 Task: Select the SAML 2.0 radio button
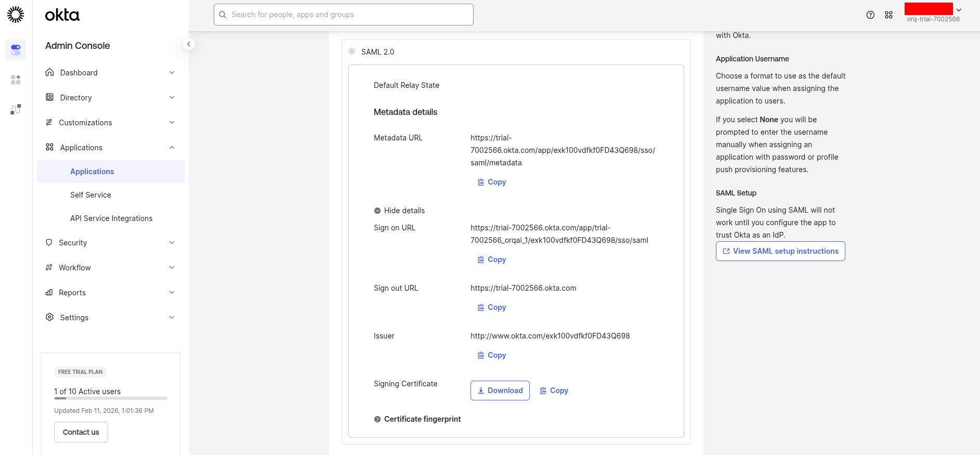[x=352, y=51]
